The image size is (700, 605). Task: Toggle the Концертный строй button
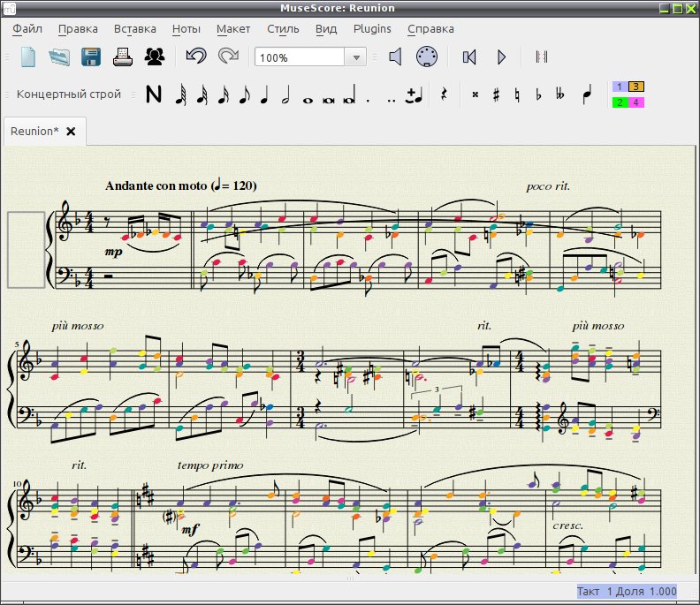pos(69,95)
